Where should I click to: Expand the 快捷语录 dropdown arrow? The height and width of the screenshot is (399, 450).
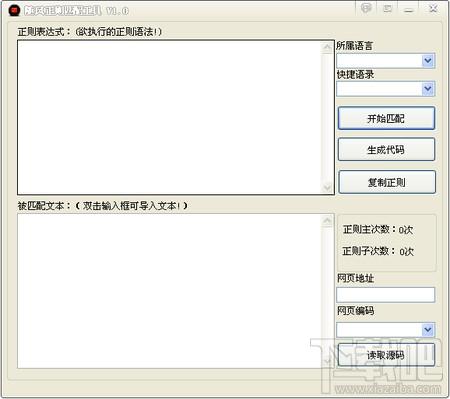point(428,89)
